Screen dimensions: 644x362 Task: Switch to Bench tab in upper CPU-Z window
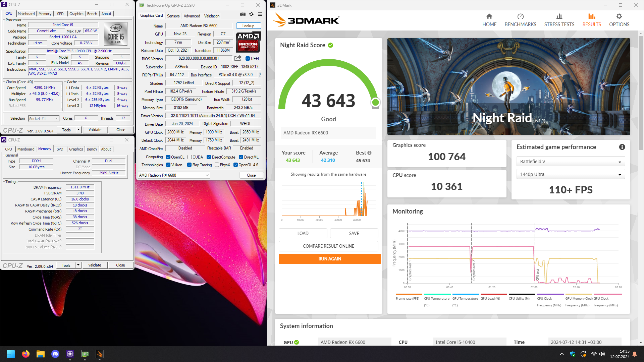coord(92,14)
